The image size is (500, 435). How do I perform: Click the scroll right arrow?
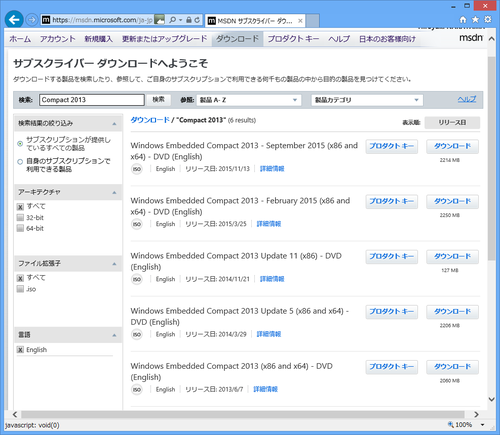pos(476,414)
